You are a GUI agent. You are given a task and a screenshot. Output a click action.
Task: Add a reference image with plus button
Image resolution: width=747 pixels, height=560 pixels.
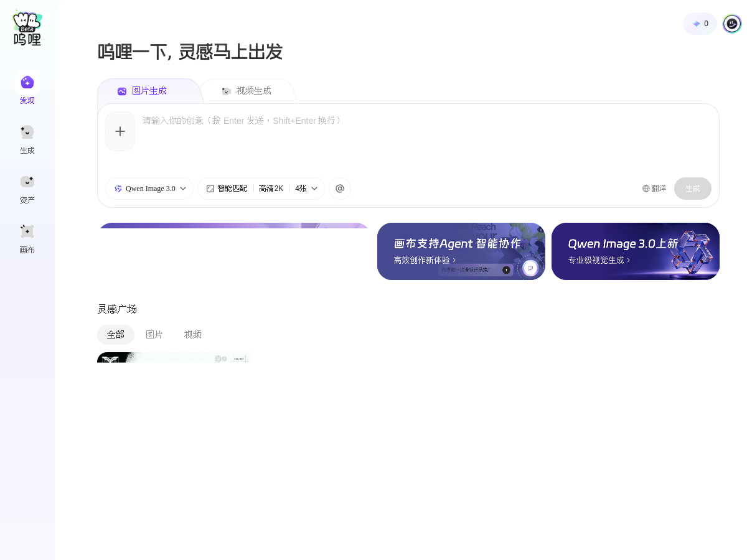120,131
